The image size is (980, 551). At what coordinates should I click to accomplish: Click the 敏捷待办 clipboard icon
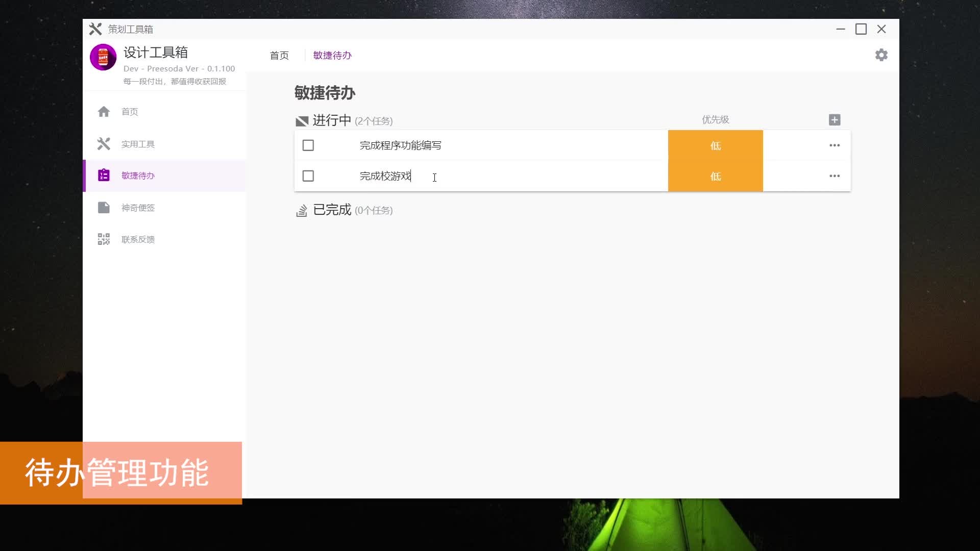[x=104, y=176]
